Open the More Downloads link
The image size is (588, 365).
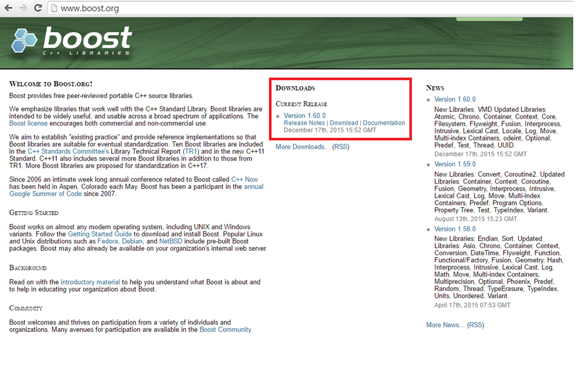303,147
